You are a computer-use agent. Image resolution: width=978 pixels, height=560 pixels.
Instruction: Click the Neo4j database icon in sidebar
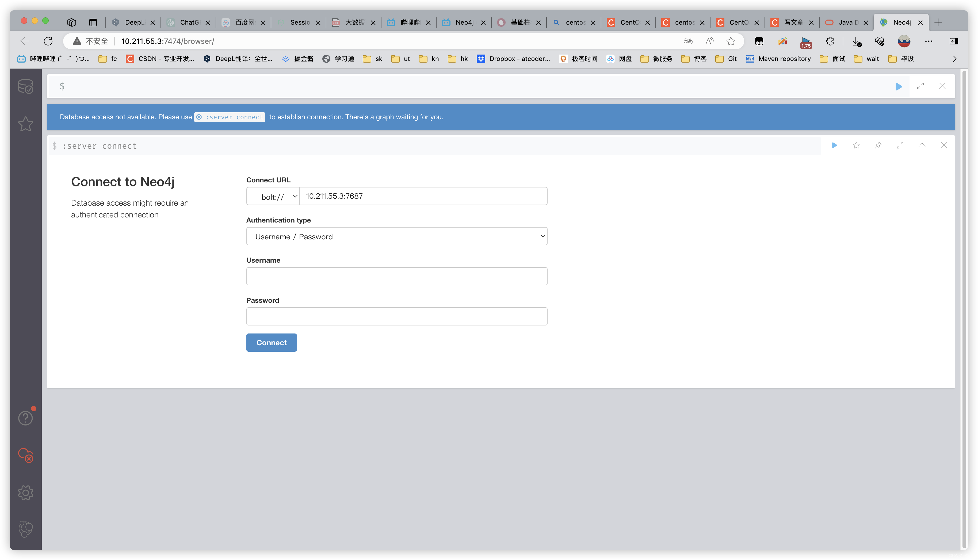pyautogui.click(x=25, y=86)
